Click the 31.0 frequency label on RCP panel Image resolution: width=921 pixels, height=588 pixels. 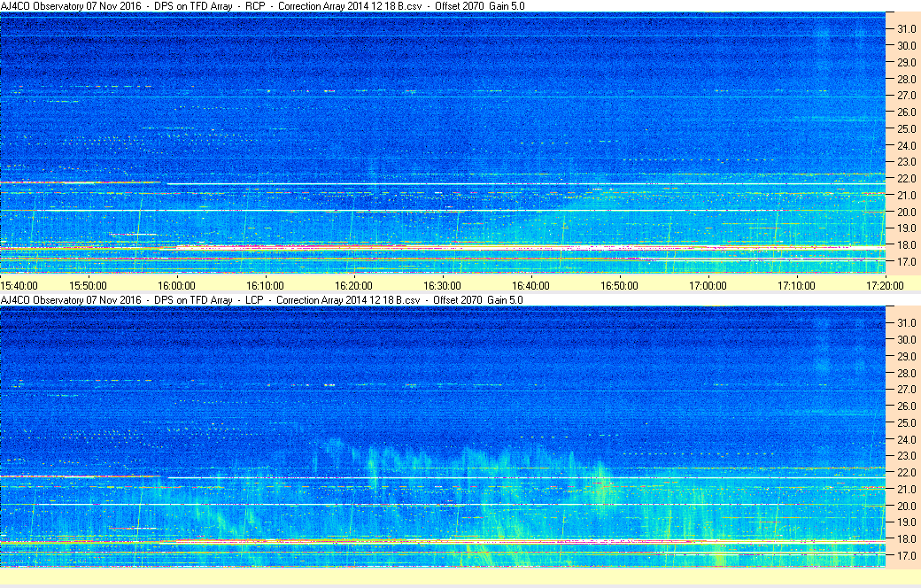pyautogui.click(x=906, y=29)
